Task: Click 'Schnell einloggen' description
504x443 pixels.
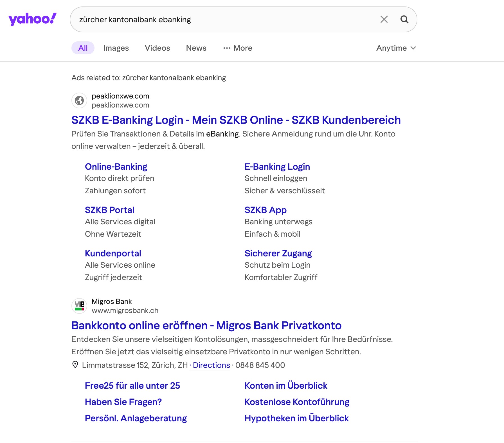Action: [276, 178]
